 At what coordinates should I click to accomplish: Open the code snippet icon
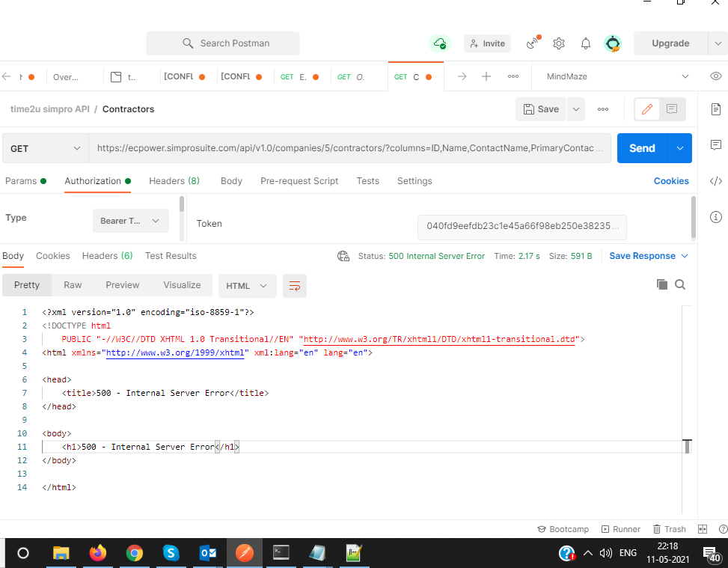coord(716,181)
